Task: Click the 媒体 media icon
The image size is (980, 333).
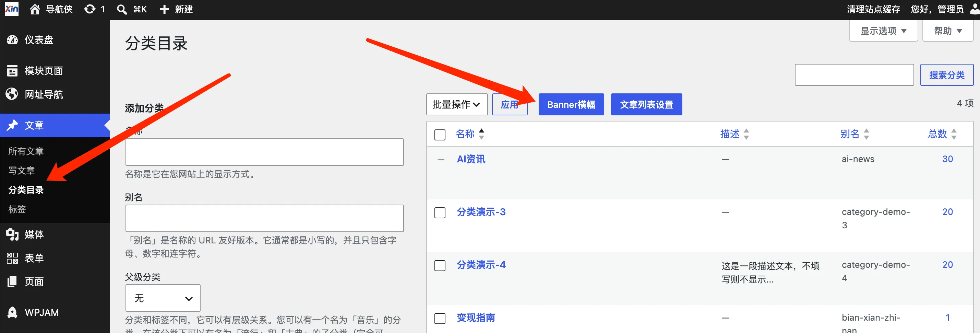Action: 12,234
